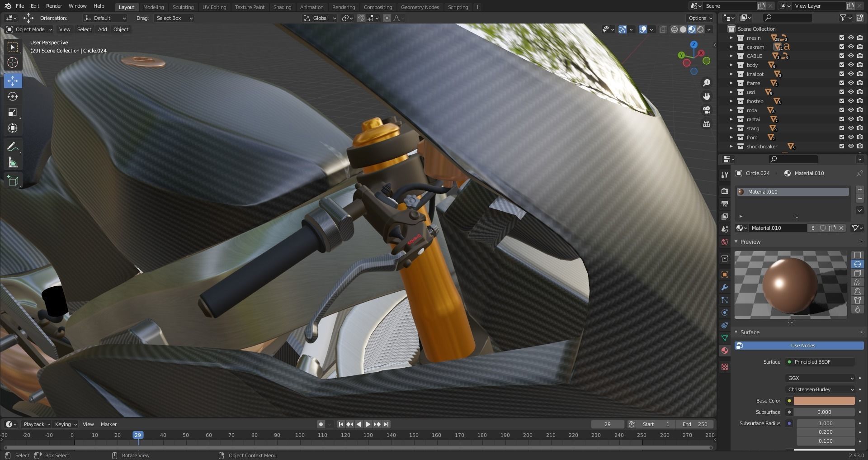Click the End frame field
The width and height of the screenshot is (868, 460).
[x=695, y=424]
